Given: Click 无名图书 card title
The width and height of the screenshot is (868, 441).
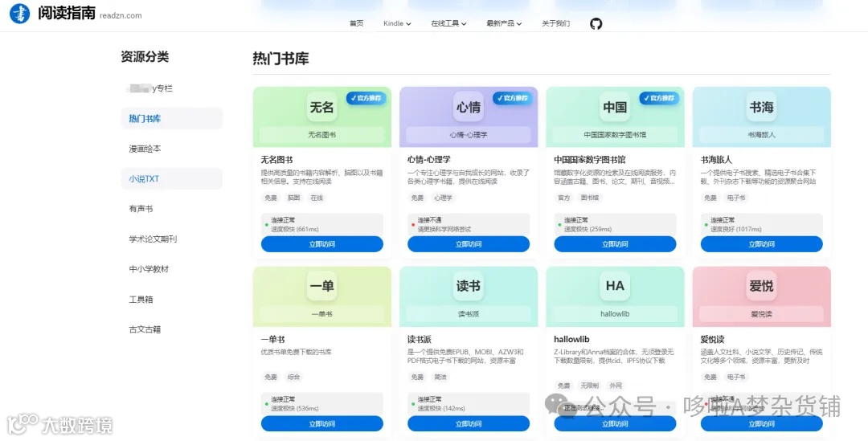Looking at the screenshot, I should (x=276, y=159).
